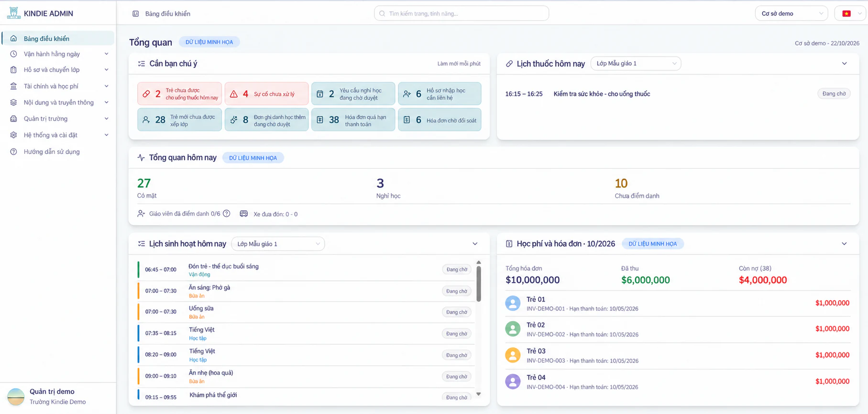Click the bus icon for Xe đưa đón

coord(244,214)
